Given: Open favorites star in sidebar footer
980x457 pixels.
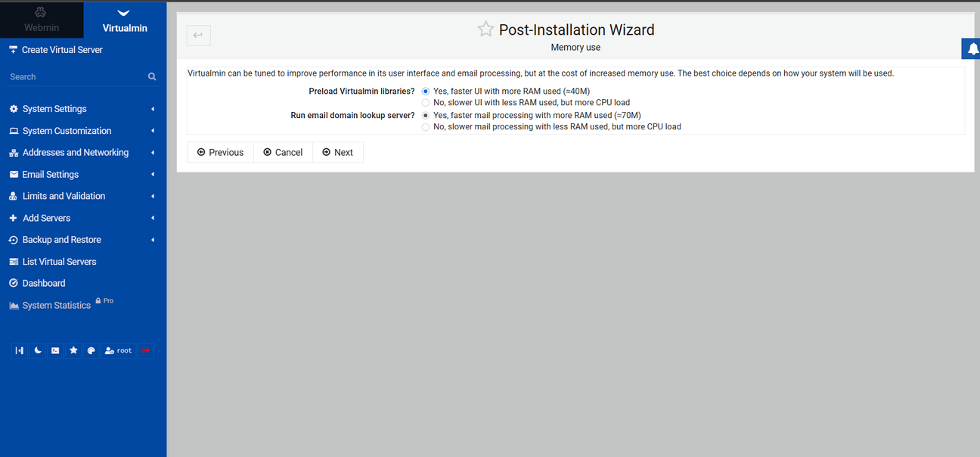Looking at the screenshot, I should [x=73, y=351].
